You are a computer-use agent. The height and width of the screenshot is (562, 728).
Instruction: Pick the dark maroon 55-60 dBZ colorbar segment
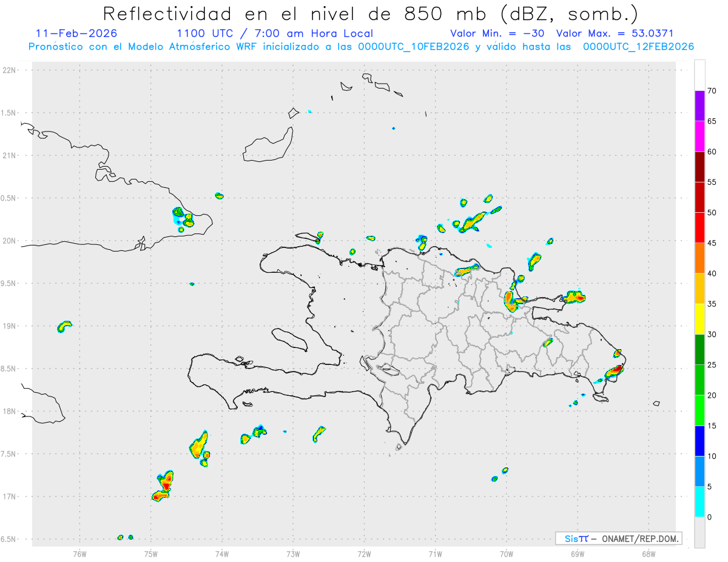699,167
